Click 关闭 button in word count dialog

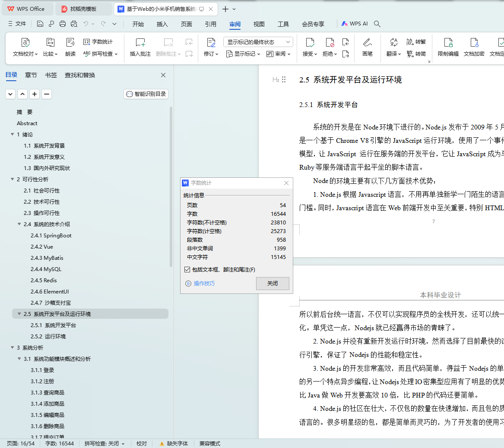(x=273, y=283)
